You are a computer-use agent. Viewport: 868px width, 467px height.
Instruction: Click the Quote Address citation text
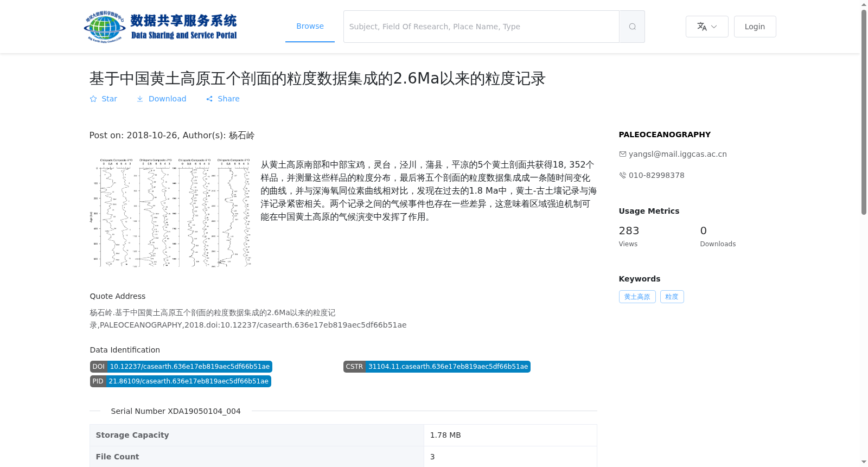(248, 319)
